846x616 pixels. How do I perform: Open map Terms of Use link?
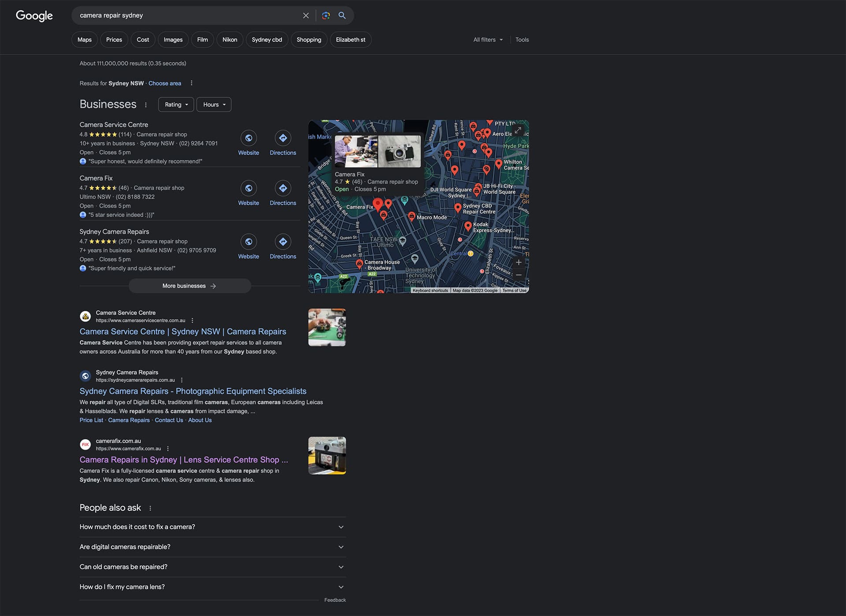[x=514, y=290]
